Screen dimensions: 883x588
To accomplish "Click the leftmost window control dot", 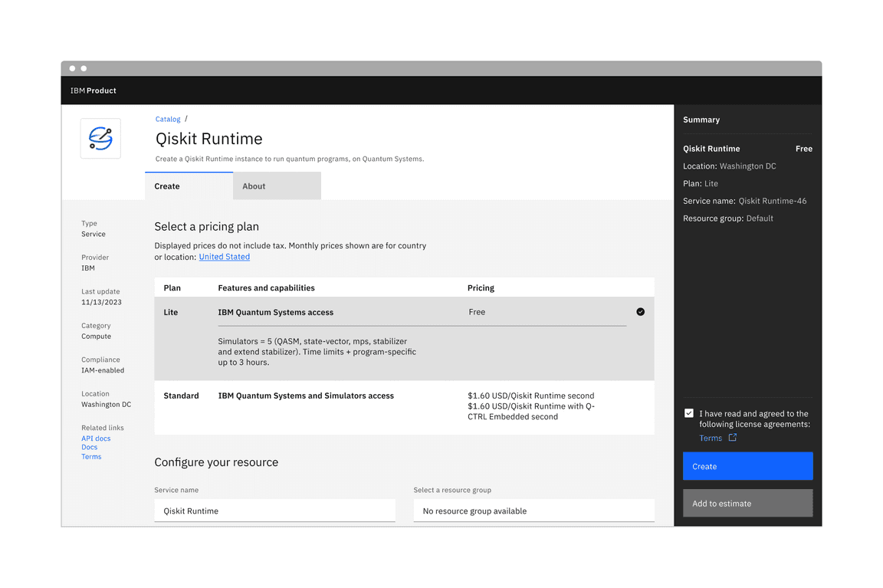I will [x=72, y=67].
